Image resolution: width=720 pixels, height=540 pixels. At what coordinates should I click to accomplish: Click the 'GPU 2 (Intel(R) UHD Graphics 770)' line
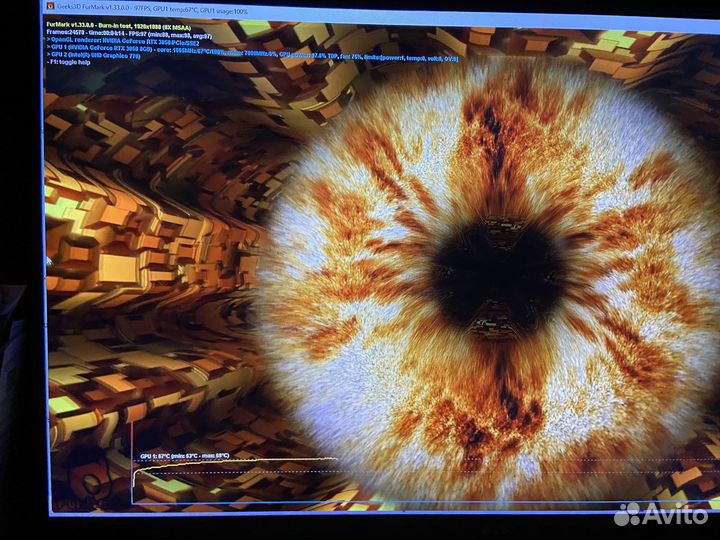[x=94, y=55]
